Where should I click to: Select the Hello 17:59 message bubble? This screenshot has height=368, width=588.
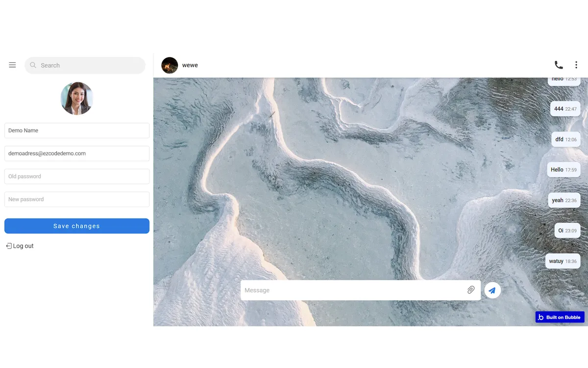click(564, 170)
